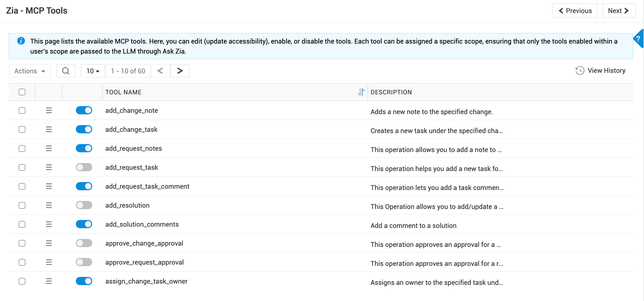Click the add_request_notes tool name
The image size is (644, 301).
[x=133, y=148]
